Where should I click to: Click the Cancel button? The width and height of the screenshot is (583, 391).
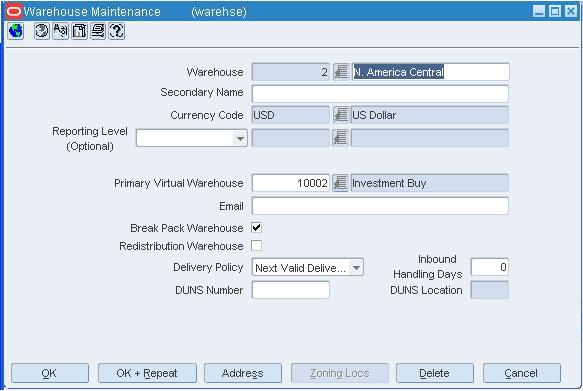(522, 373)
